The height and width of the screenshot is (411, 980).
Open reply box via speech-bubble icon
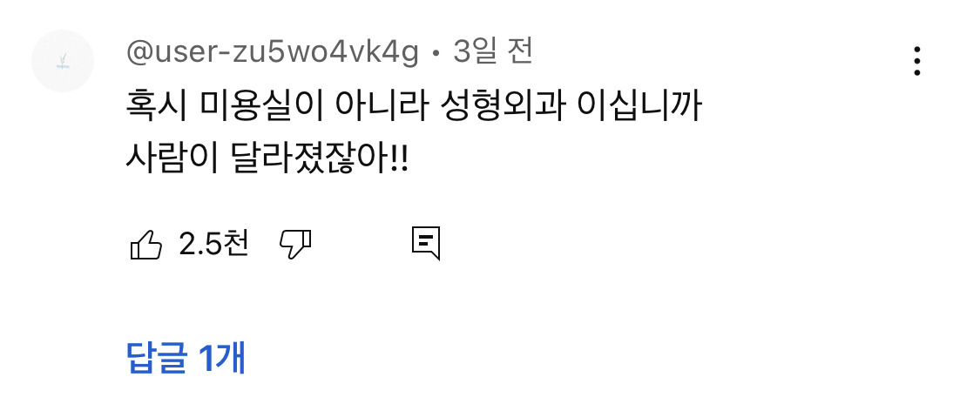coord(426,243)
